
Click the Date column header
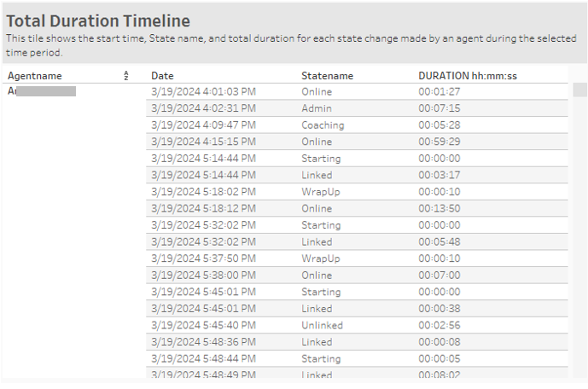pyautogui.click(x=162, y=76)
